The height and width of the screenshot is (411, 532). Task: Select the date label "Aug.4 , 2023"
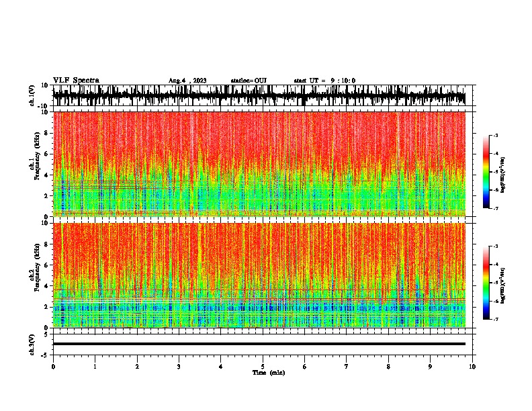[x=187, y=81]
